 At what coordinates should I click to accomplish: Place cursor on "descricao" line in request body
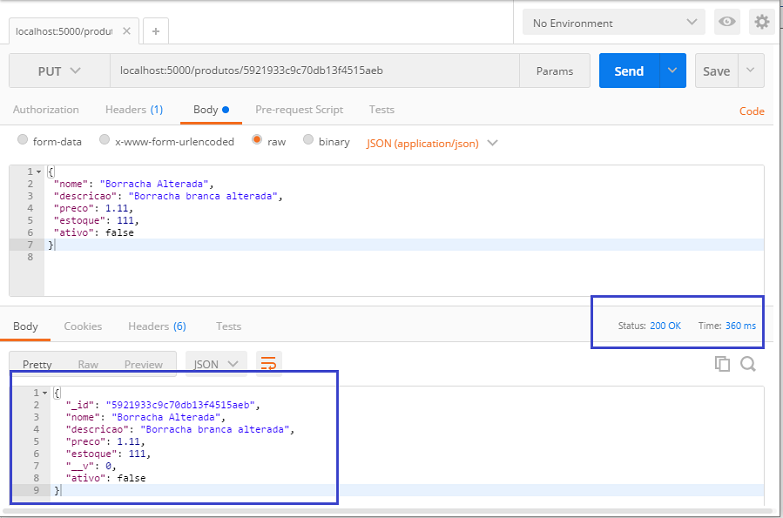[168, 196]
